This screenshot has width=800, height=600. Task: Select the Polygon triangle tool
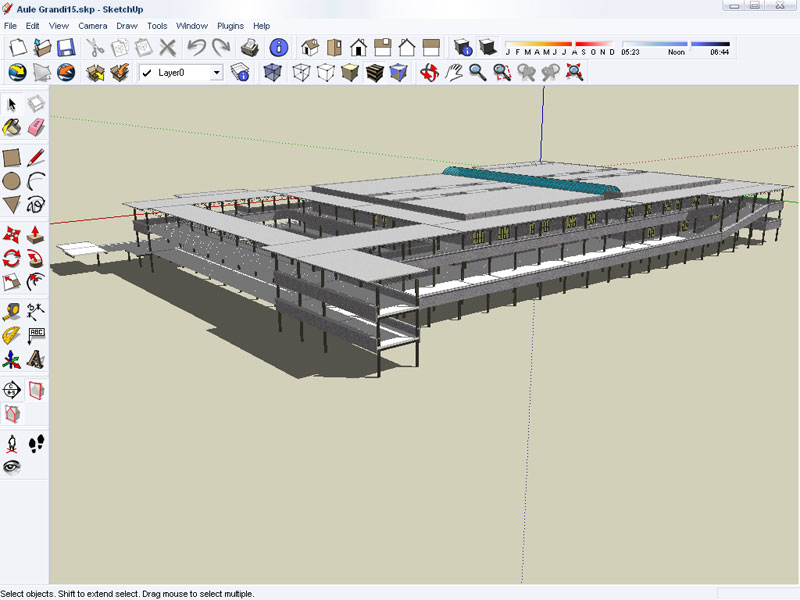pos(12,205)
